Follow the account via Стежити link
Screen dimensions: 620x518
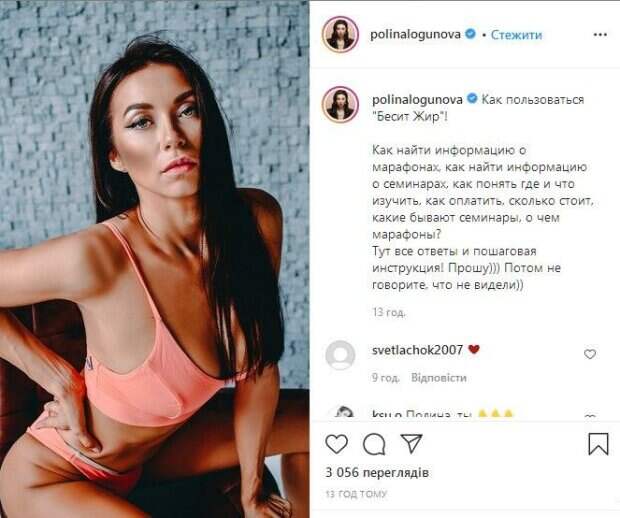(x=516, y=35)
